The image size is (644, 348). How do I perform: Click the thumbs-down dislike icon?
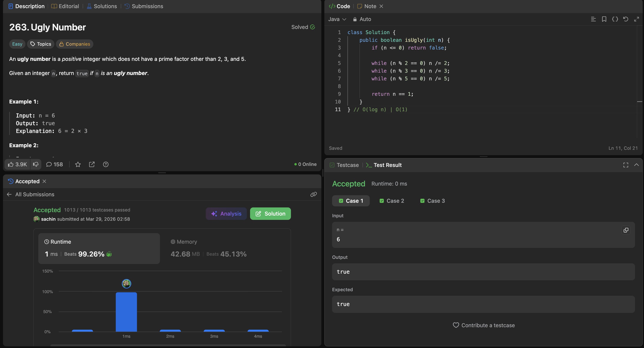36,164
